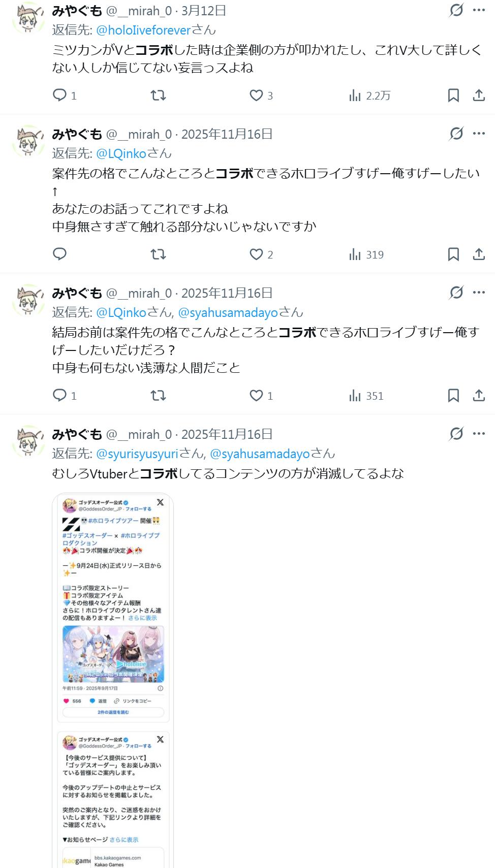Open more options menu on first tweet
495x868 pixels.
click(x=479, y=10)
